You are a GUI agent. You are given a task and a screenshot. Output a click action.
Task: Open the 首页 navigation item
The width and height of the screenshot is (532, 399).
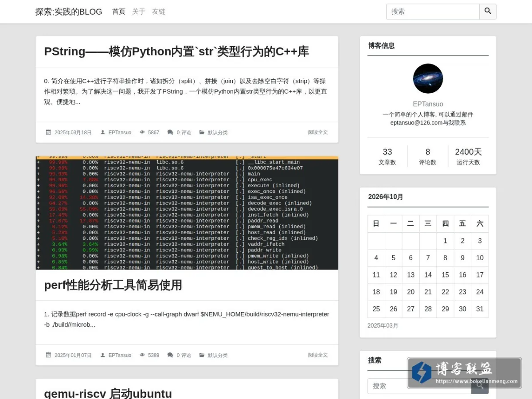tap(119, 12)
